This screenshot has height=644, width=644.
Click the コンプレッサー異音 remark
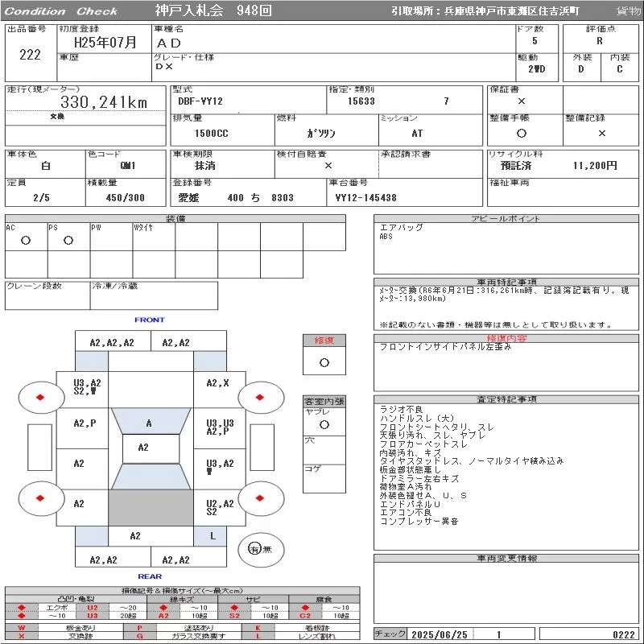click(419, 521)
